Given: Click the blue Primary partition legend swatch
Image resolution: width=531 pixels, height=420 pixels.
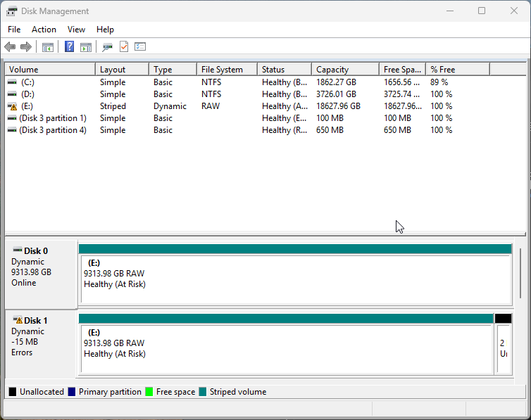Looking at the screenshot, I should [x=72, y=392].
